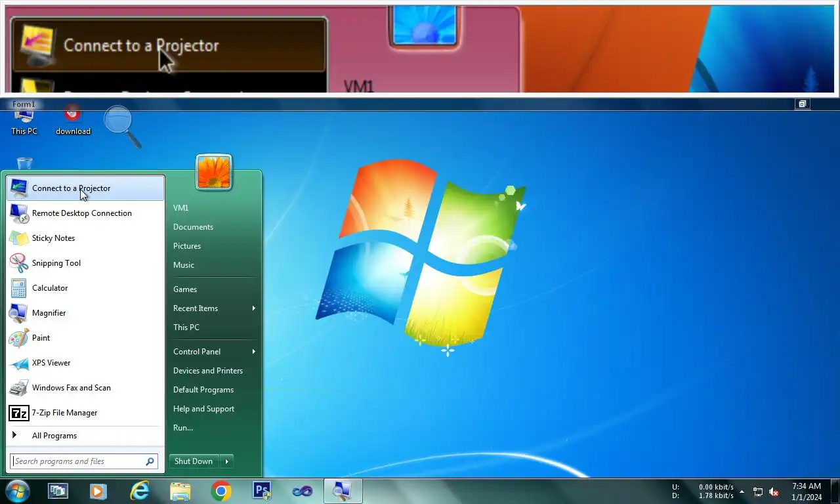Open Calculator from the program list
The width and height of the screenshot is (840, 504).
(x=85, y=288)
